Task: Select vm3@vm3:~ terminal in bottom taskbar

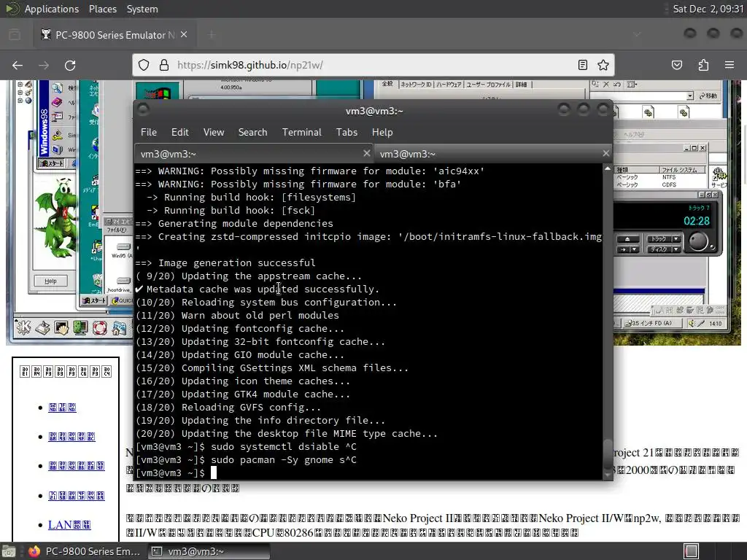Action: tap(209, 551)
